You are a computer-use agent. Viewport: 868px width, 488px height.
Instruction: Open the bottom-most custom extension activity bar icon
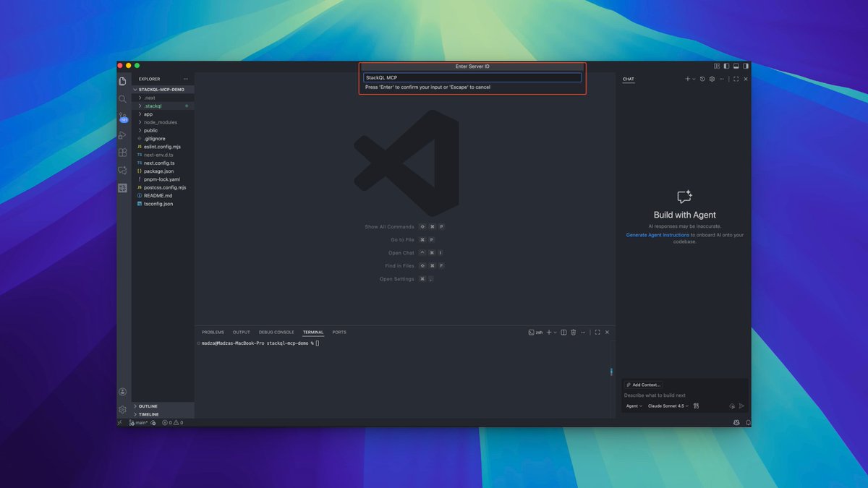coord(122,188)
